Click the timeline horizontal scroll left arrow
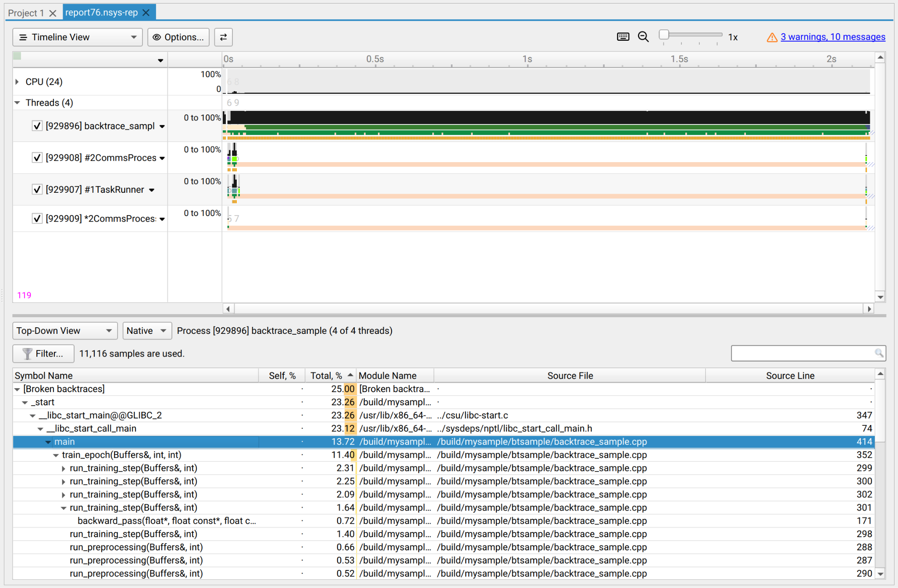The image size is (898, 588). pyautogui.click(x=228, y=309)
